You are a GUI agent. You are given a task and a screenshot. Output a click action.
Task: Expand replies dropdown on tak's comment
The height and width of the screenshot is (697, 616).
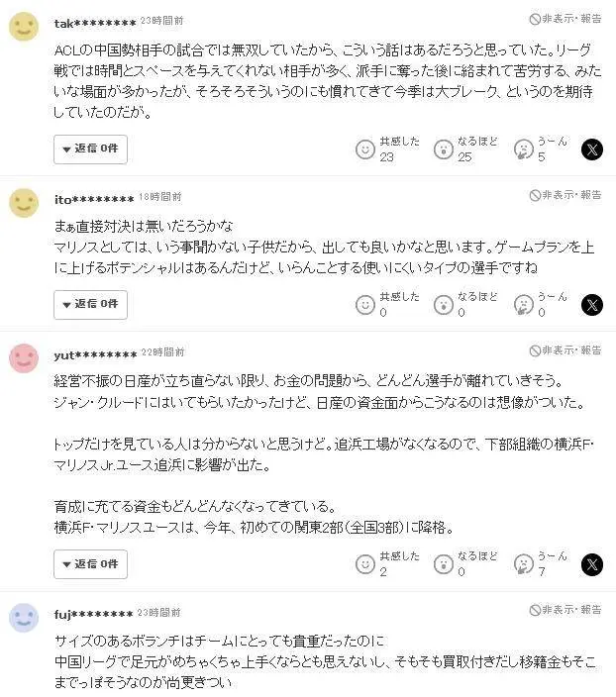(x=90, y=149)
